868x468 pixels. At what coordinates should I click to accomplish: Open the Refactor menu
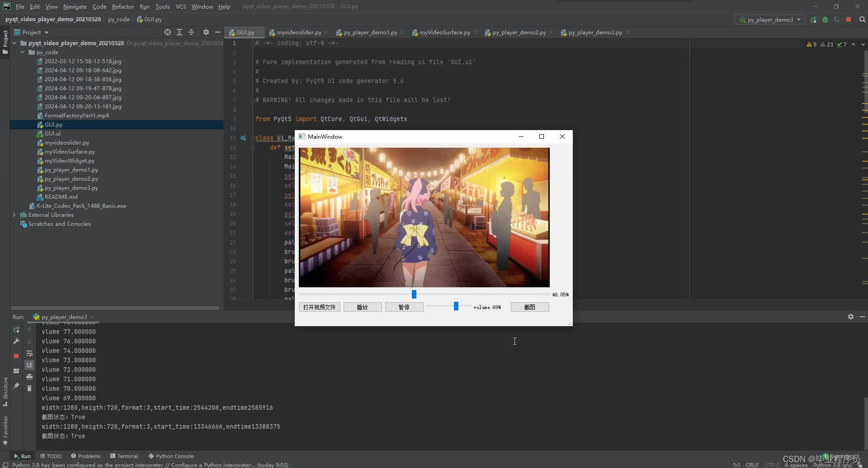pos(123,6)
